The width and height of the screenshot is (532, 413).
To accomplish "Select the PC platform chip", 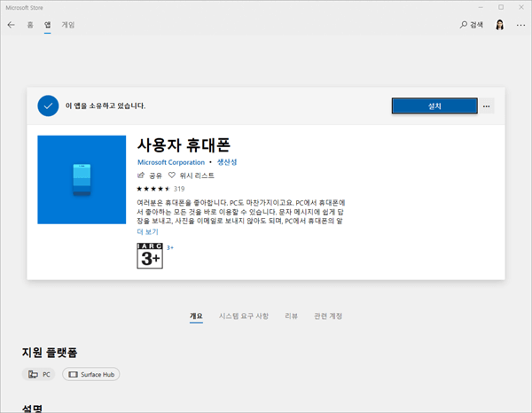I will pyautogui.click(x=39, y=374).
